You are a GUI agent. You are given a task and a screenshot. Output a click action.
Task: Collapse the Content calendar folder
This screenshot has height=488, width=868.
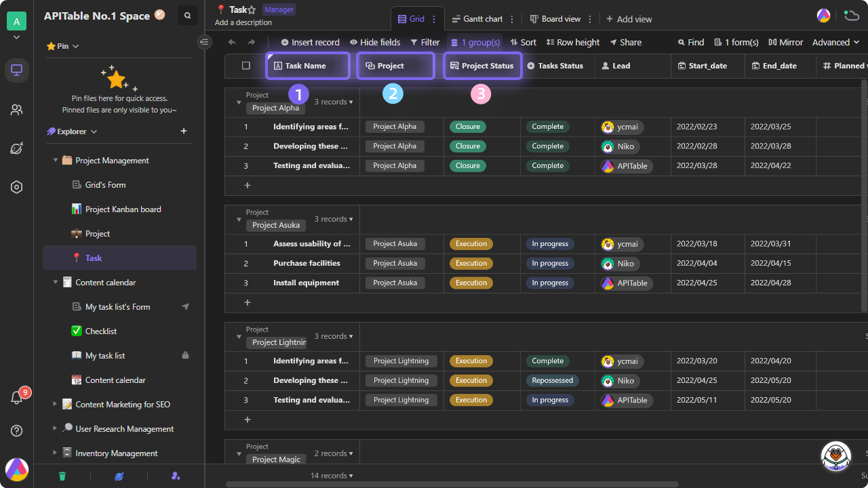[x=56, y=283]
